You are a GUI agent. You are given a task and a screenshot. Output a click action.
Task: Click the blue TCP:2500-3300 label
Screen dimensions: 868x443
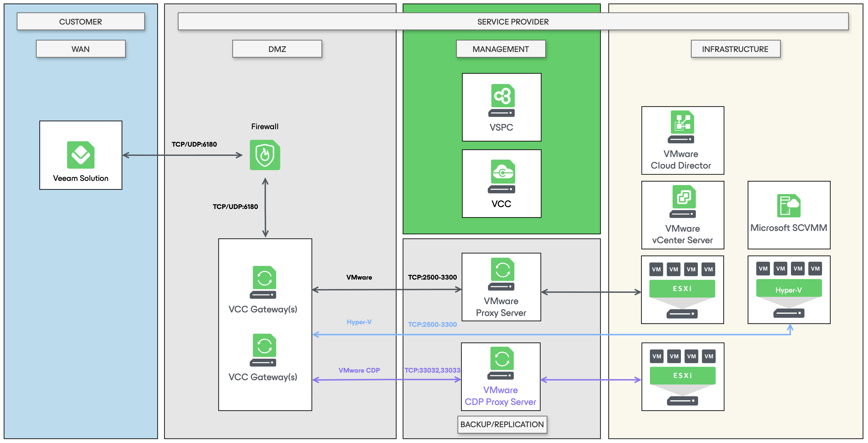[433, 324]
